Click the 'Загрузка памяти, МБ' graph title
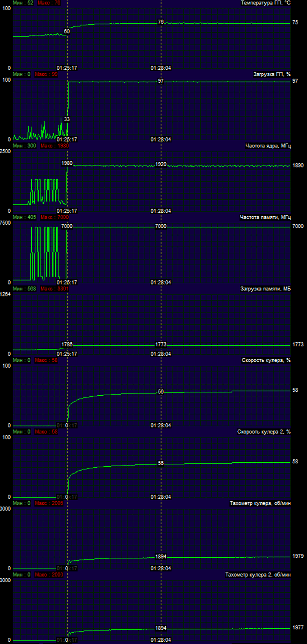 [266, 289]
